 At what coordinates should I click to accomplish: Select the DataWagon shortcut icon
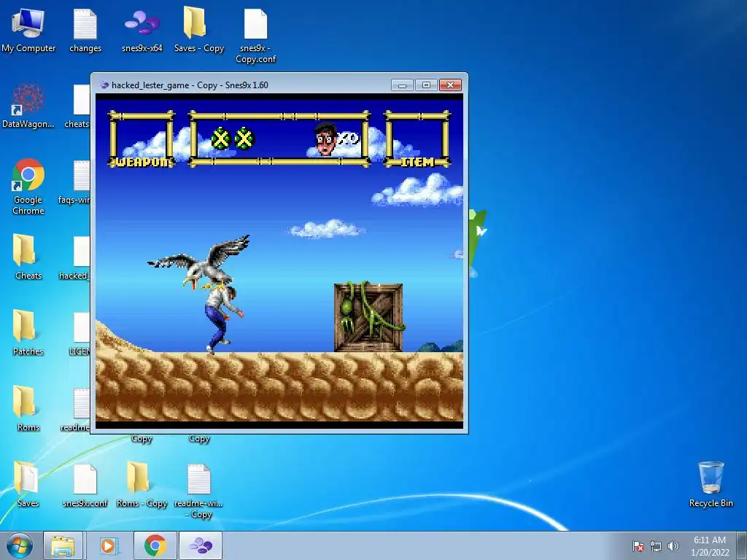coord(28,106)
